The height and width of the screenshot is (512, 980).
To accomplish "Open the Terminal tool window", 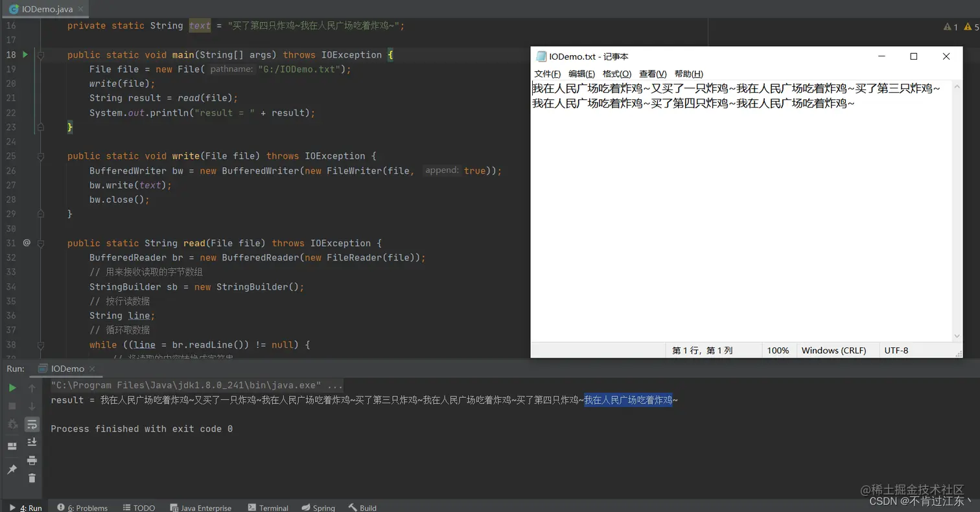I will [268, 507].
